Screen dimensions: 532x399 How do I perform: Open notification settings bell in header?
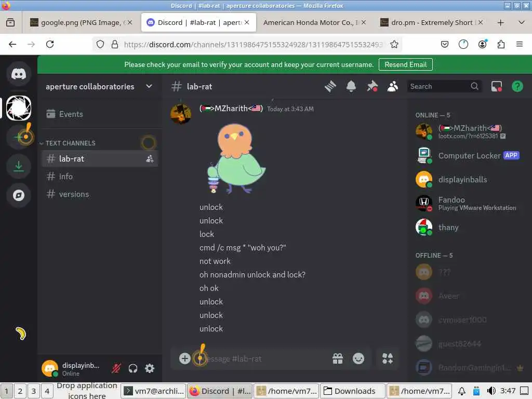click(x=351, y=87)
